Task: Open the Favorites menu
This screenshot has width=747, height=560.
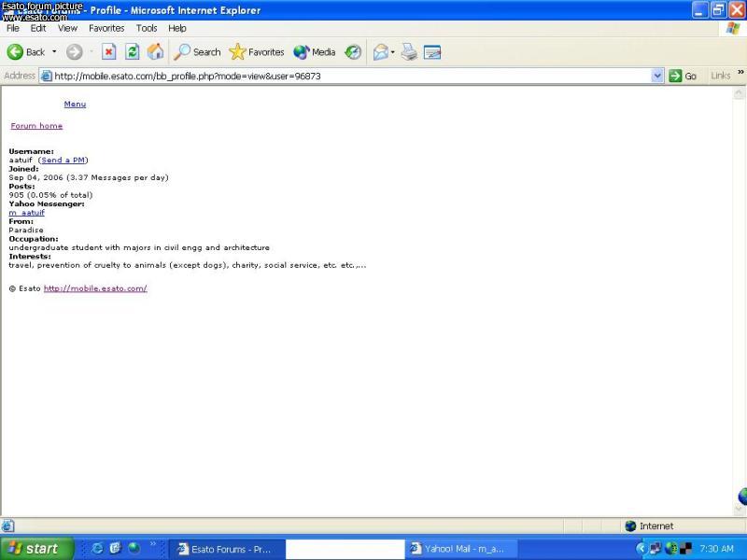Action: coord(106,28)
